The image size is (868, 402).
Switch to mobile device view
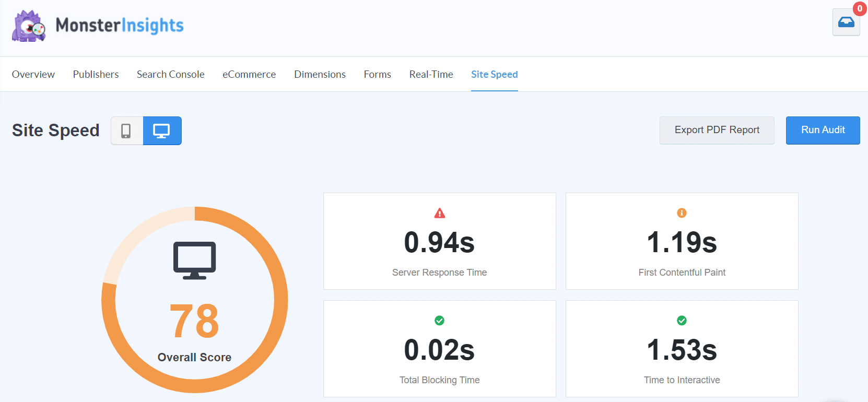point(126,131)
